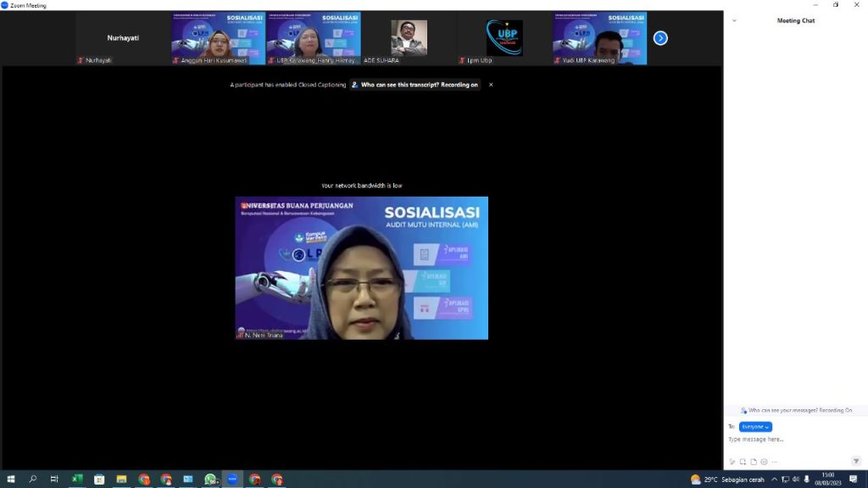Open Windows taskbar search
The height and width of the screenshot is (488, 868).
click(x=33, y=480)
